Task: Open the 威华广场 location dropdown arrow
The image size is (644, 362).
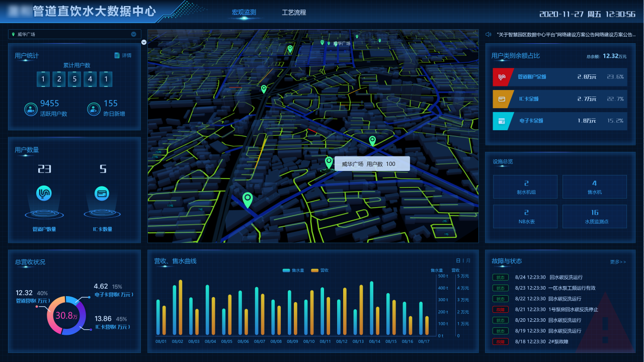Action: tap(134, 34)
